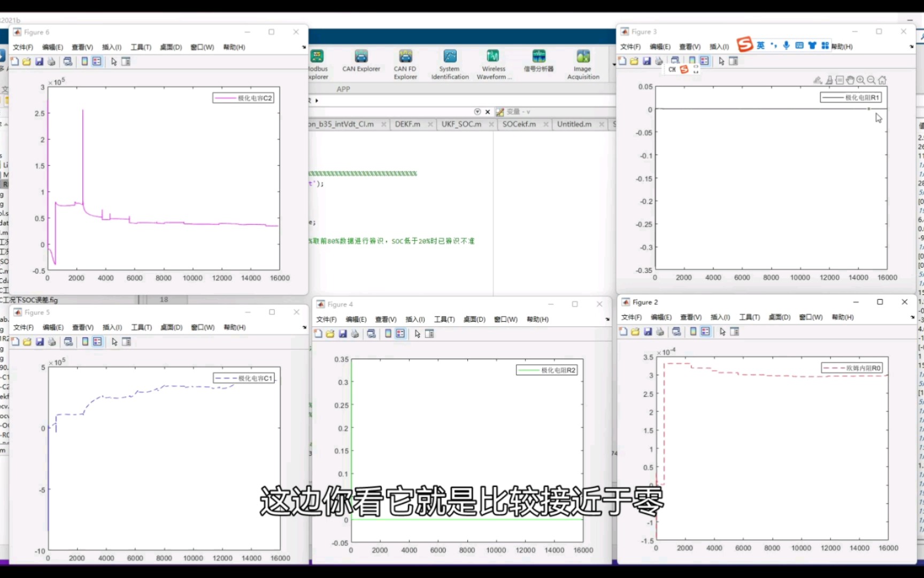Viewport: 924px width, 578px height.
Task: Click the Figure 2 menu bar corner arrow
Action: point(912,317)
